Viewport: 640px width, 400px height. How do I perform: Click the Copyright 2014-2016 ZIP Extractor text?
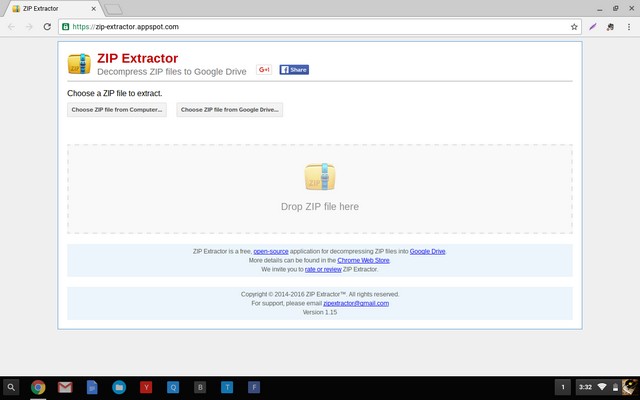pos(320,294)
